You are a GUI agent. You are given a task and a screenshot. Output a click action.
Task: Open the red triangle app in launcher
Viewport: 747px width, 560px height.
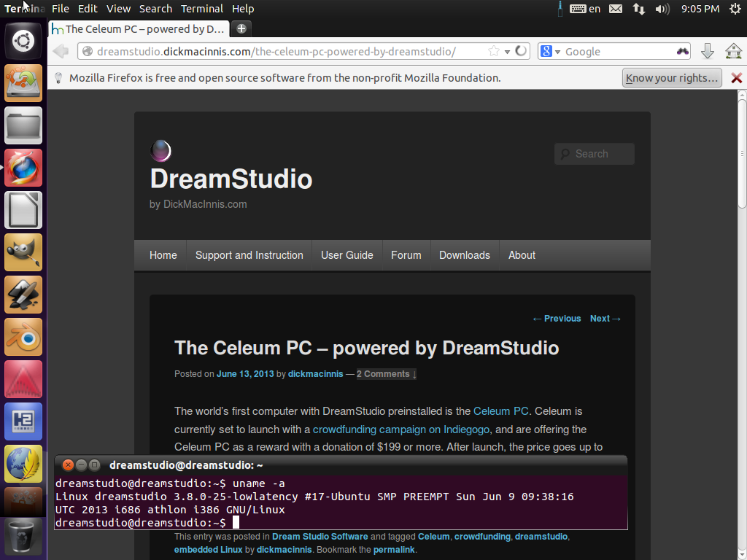23,379
